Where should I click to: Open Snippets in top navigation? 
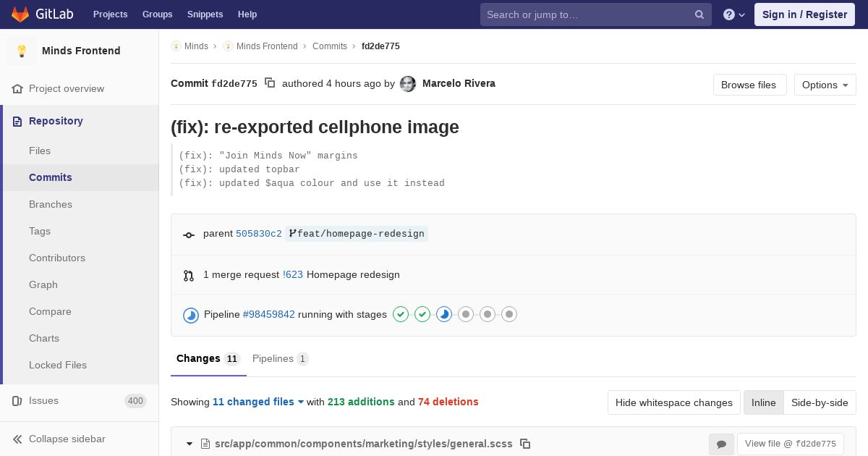205,14
